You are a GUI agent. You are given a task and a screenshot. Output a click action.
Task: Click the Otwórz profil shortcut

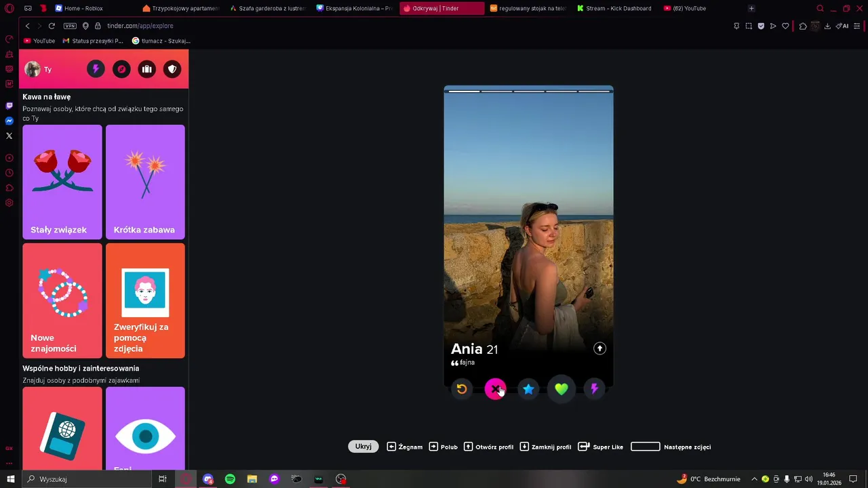click(489, 447)
